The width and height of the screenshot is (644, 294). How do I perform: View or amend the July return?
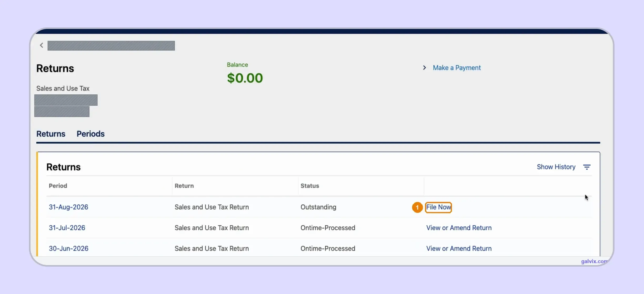click(459, 228)
